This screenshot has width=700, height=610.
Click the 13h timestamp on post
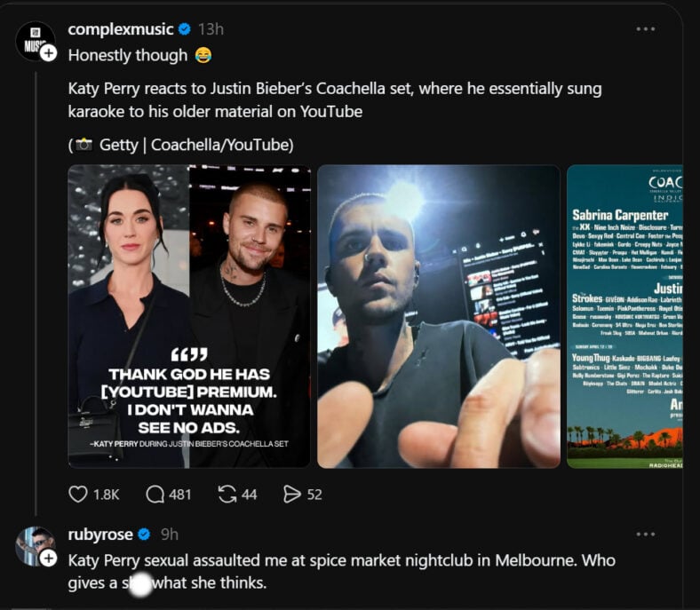211,29
